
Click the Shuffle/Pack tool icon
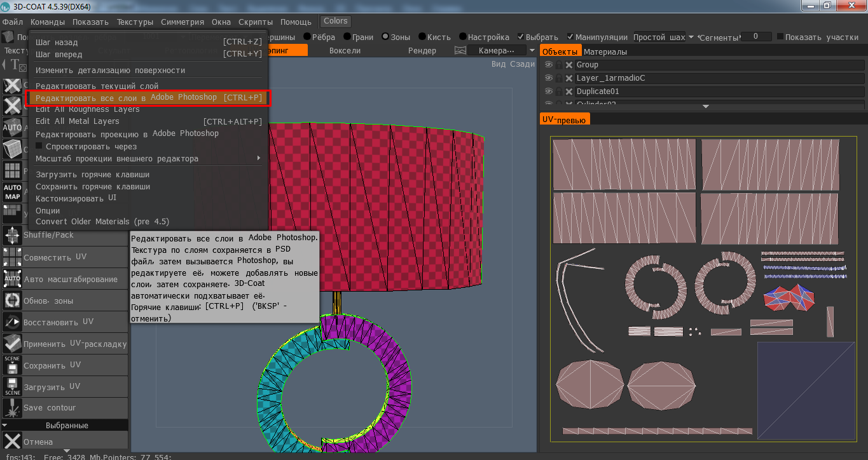pyautogui.click(x=12, y=236)
